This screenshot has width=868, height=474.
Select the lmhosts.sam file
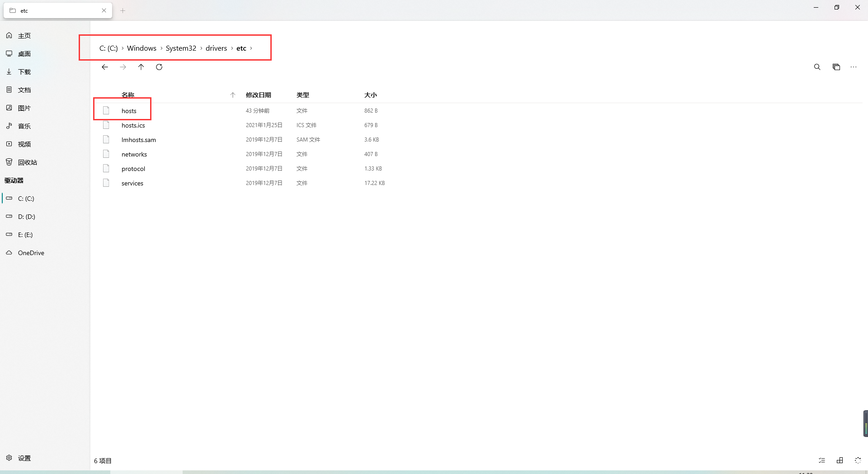coord(138,140)
